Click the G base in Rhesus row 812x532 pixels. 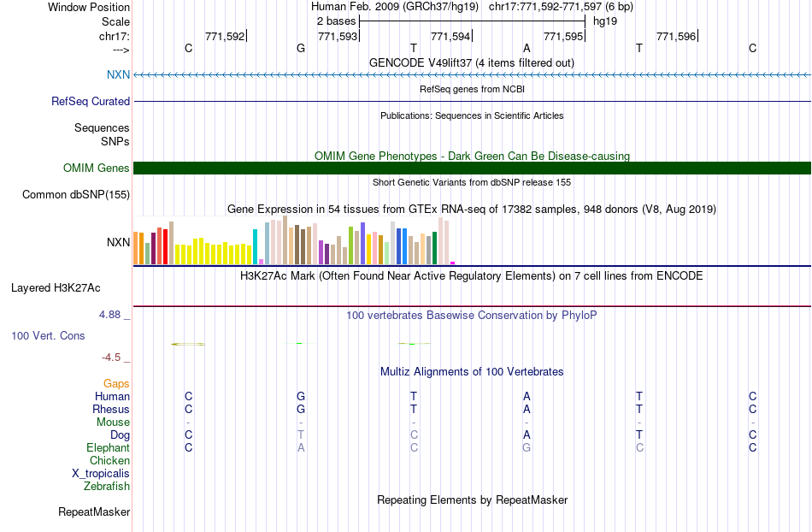coord(301,409)
